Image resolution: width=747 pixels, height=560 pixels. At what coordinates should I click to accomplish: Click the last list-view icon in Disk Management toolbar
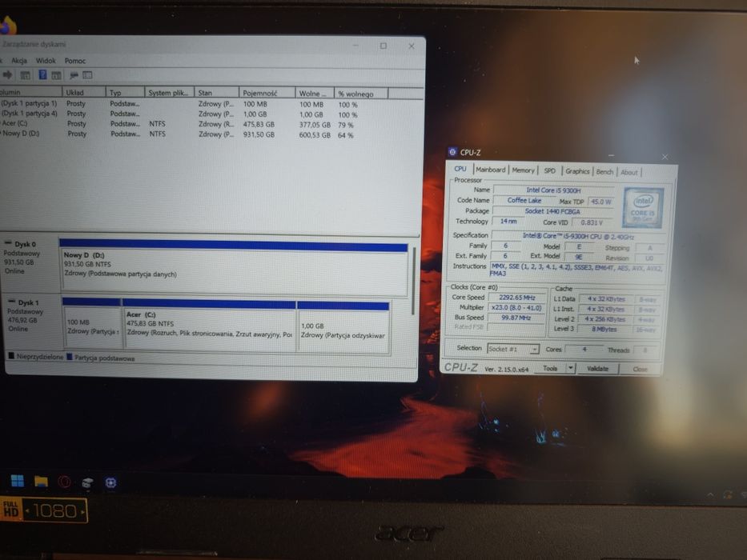87,75
